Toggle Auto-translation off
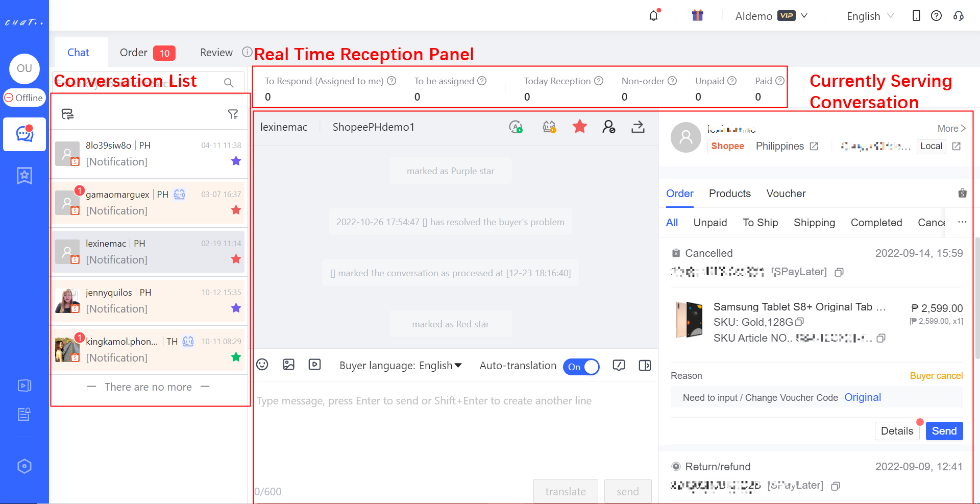980x504 pixels. tap(581, 367)
